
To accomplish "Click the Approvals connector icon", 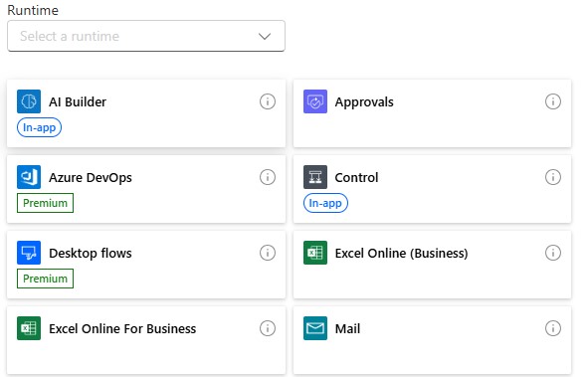I will click(x=315, y=101).
